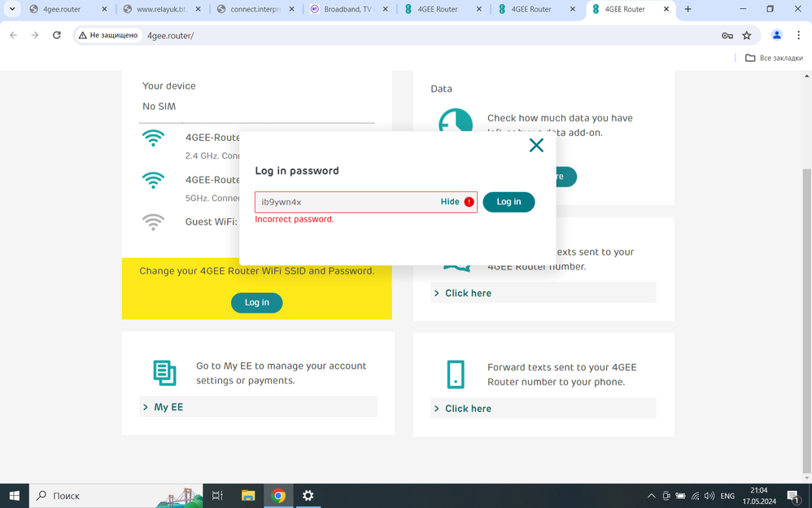Click the taskbar search box

(x=117, y=496)
